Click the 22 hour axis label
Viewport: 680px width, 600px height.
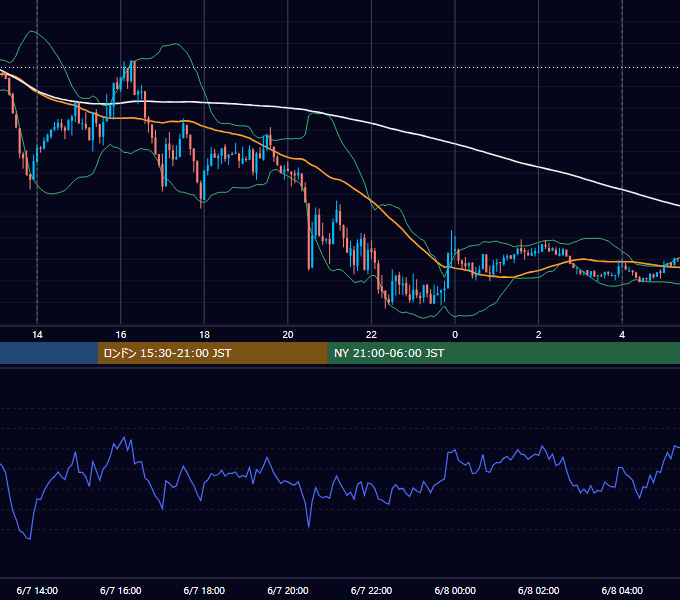tap(371, 335)
